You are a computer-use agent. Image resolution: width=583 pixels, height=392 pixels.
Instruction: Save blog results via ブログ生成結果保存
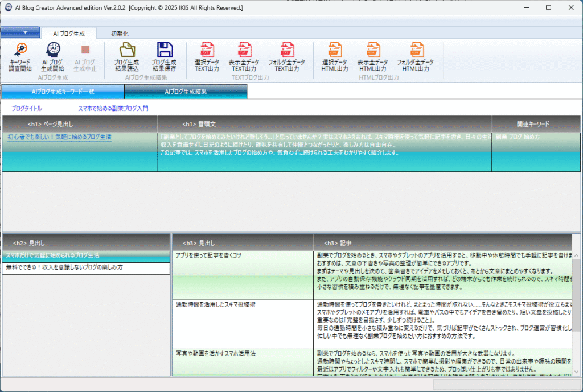164,57
